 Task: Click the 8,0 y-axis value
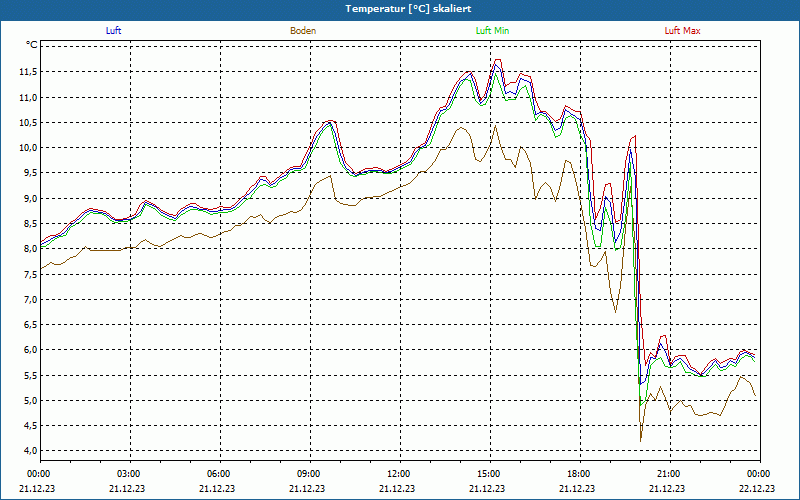click(x=30, y=249)
